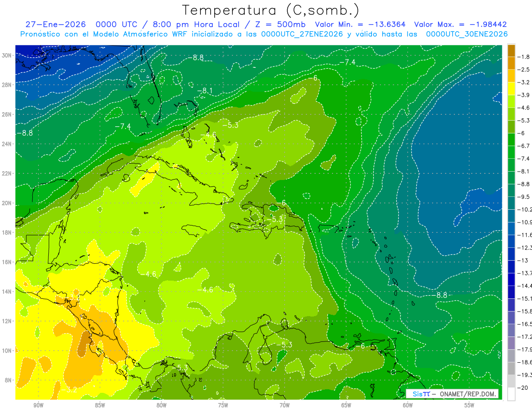
Task: Click the "18N" latitude axis label
Action: (7, 232)
